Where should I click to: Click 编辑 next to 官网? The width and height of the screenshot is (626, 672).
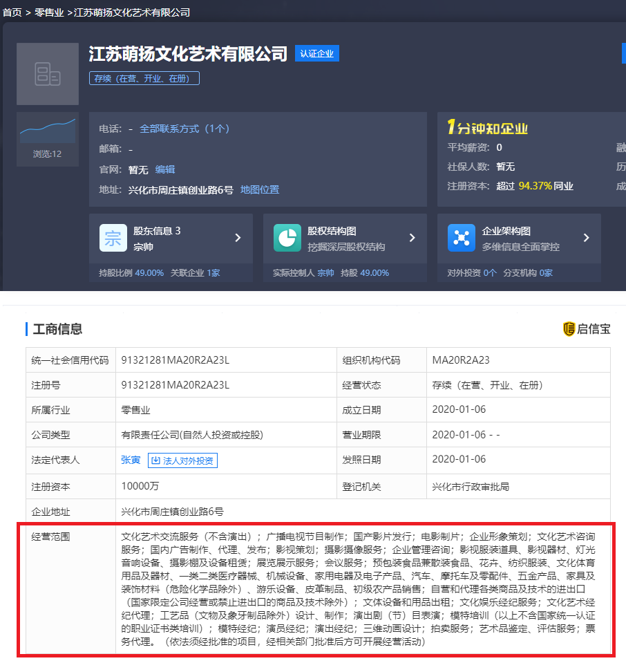click(165, 169)
